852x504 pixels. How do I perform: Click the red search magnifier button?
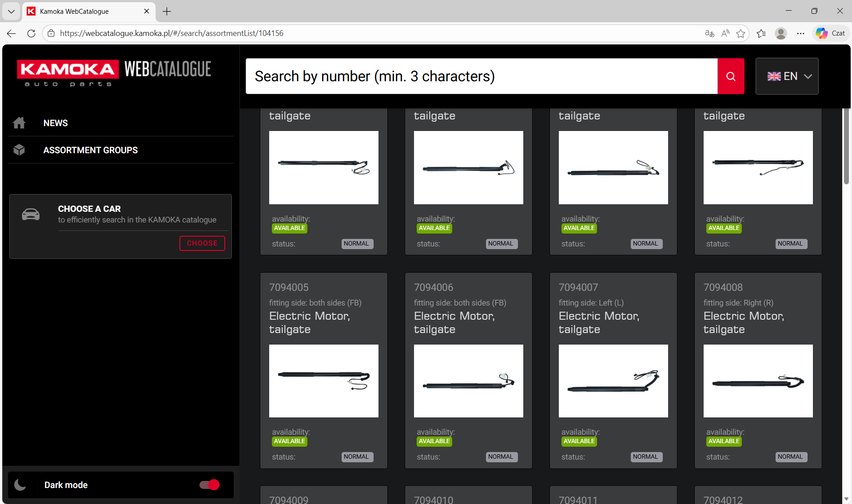(730, 76)
